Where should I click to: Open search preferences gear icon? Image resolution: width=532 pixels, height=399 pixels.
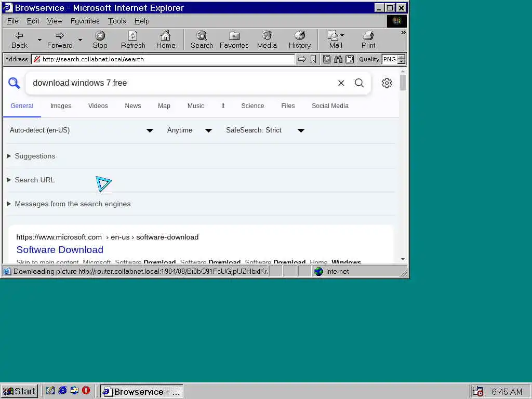tap(387, 83)
